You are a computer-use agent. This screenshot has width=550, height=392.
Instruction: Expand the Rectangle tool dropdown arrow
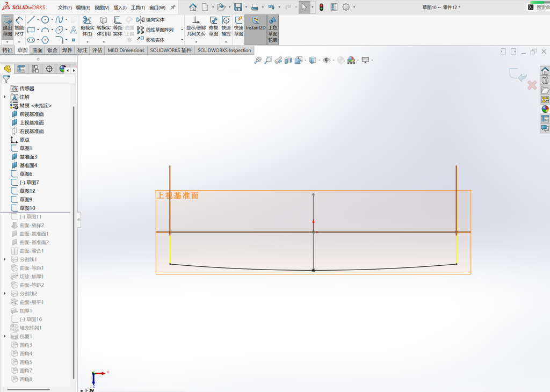coord(38,30)
